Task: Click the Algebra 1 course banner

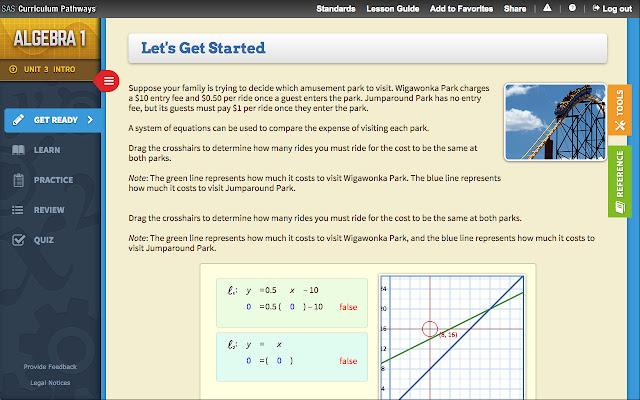Action: [x=50, y=39]
